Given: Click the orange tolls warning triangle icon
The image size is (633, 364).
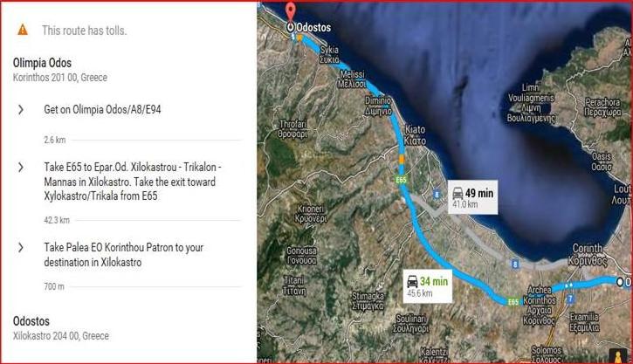Looking at the screenshot, I should coord(23,30).
